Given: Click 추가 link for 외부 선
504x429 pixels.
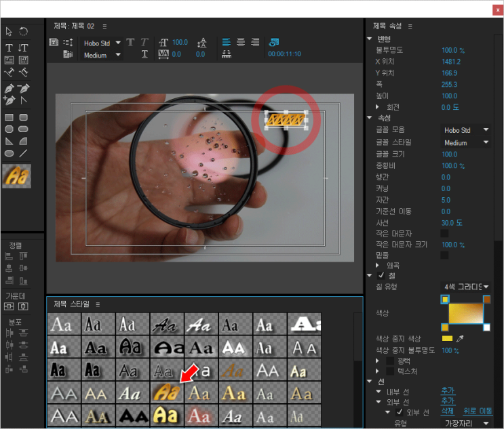Looking at the screenshot, I should point(448,401).
